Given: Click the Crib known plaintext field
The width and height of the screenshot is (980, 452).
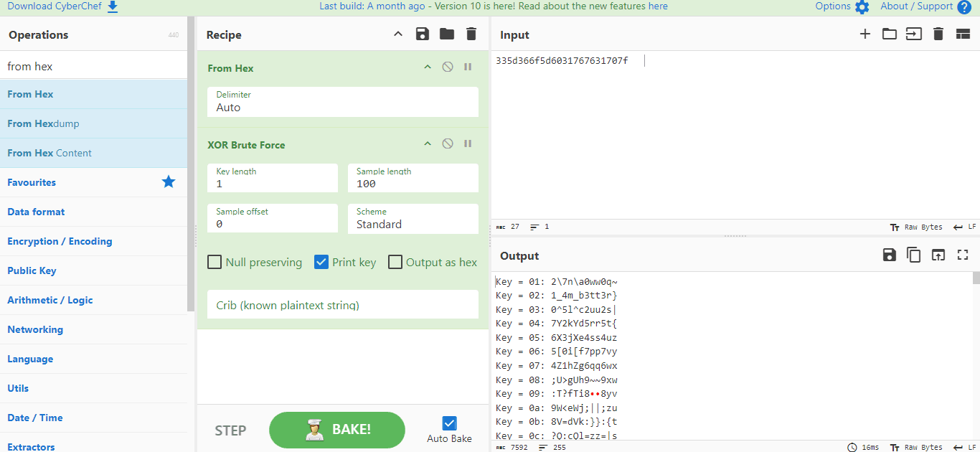Looking at the screenshot, I should pyautogui.click(x=343, y=305).
